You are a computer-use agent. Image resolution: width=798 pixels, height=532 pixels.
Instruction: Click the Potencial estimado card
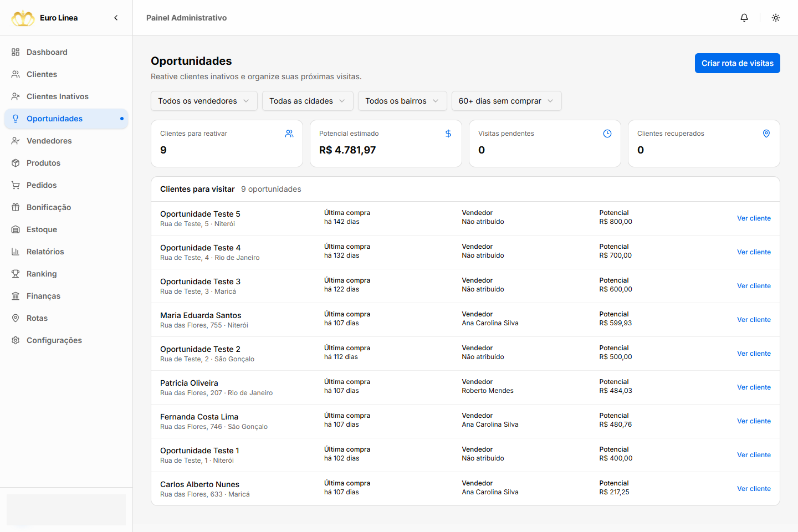coord(386,144)
